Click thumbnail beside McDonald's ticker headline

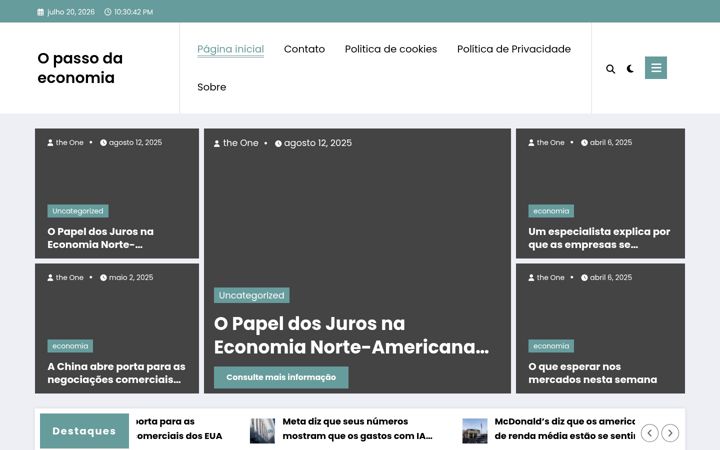tap(475, 431)
